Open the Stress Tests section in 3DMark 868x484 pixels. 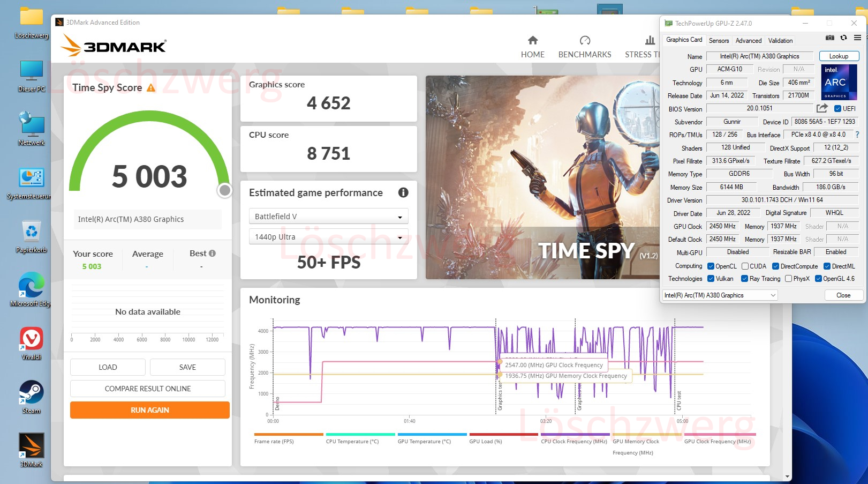click(x=642, y=47)
